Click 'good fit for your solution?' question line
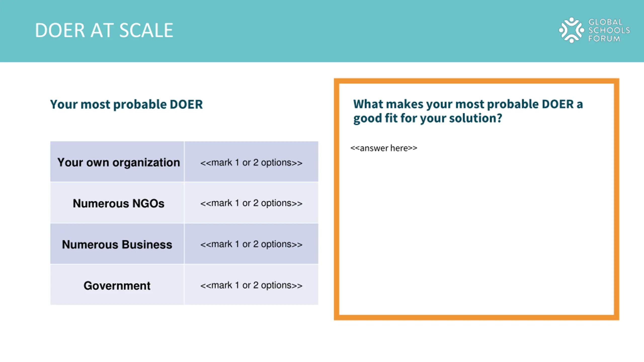This screenshot has width=644, height=362. (x=428, y=118)
